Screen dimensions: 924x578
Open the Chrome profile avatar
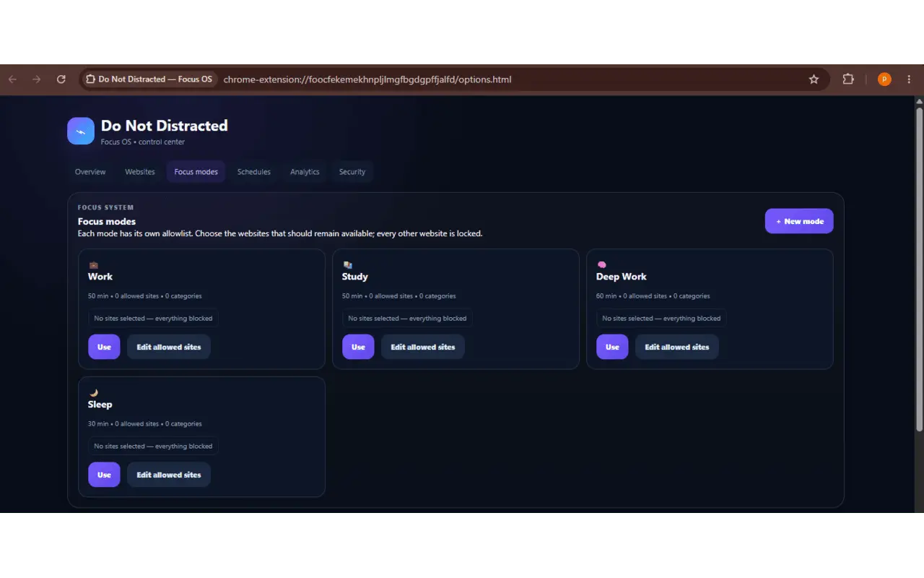[x=884, y=79]
